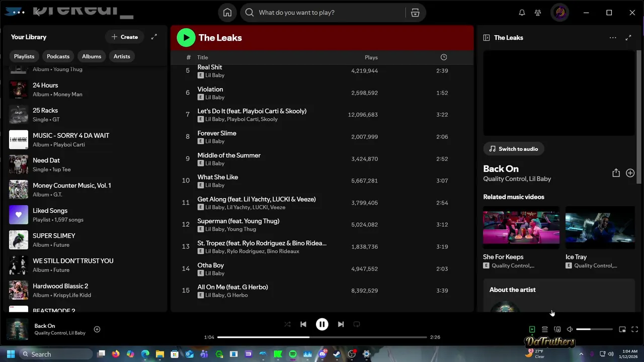Open SUPER SLIMEY album in library
644x362 pixels.
[x=86, y=240]
